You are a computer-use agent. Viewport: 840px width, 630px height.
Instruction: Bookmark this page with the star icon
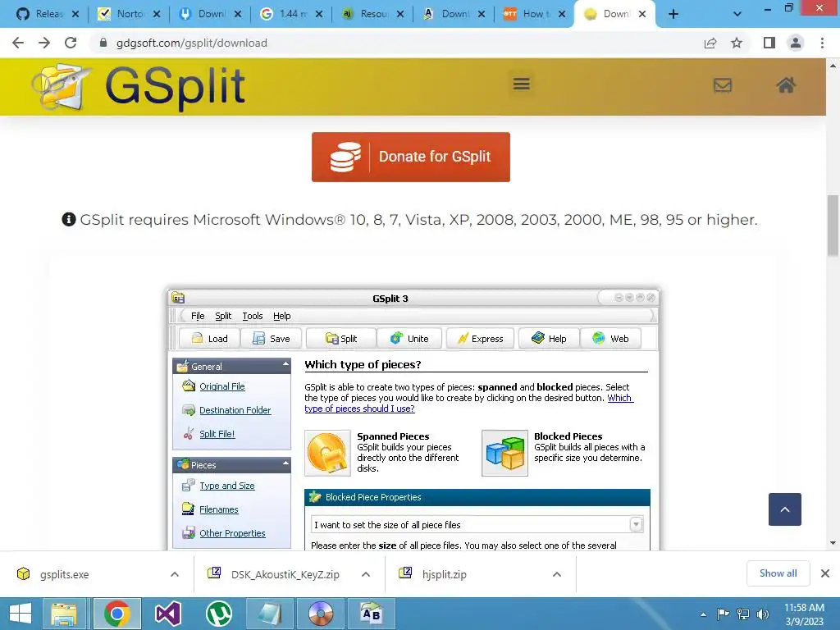pyautogui.click(x=737, y=43)
